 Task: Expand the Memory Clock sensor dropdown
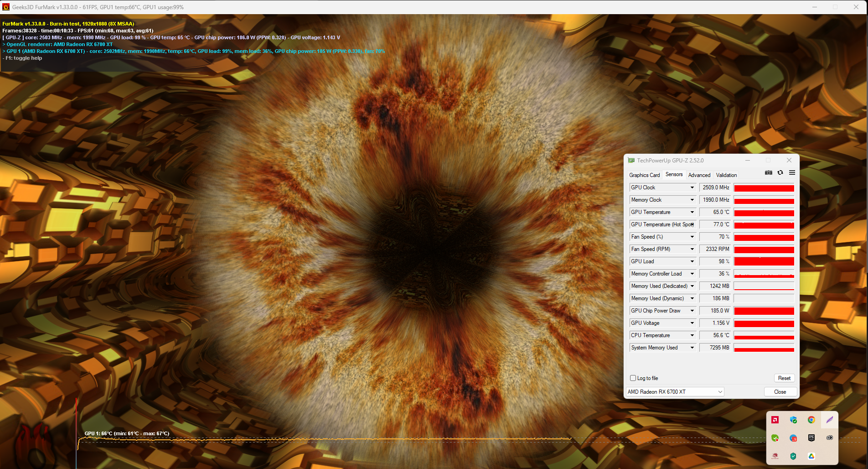click(692, 200)
